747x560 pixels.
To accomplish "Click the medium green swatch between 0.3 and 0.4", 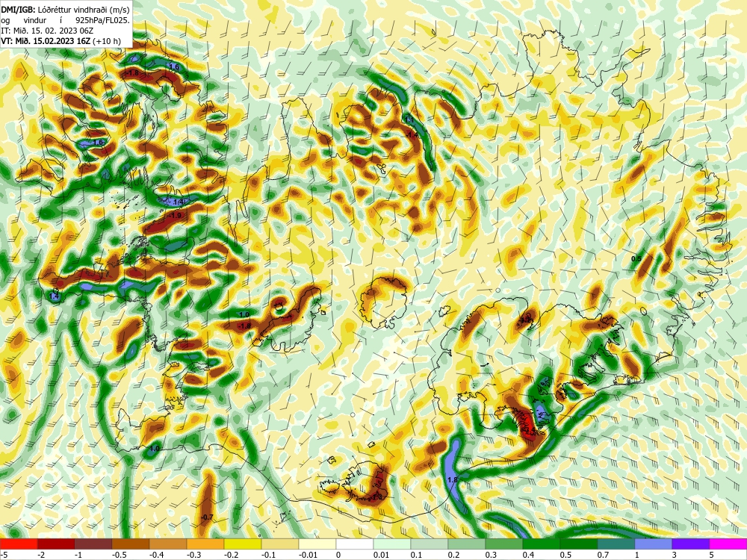I will (x=504, y=544).
